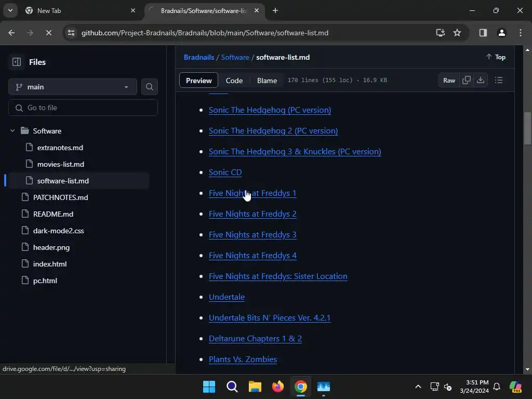Jump to Top of the file
Viewport: 532px width, 399px height.
point(496,57)
